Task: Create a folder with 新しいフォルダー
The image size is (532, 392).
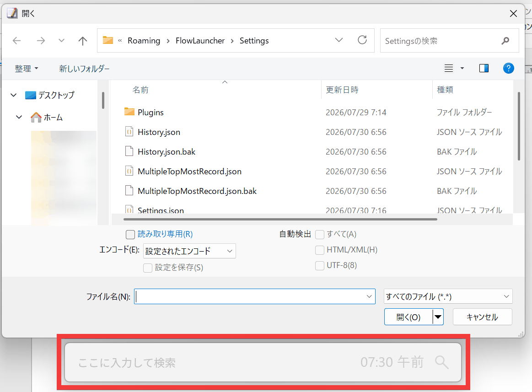Action: [84, 69]
